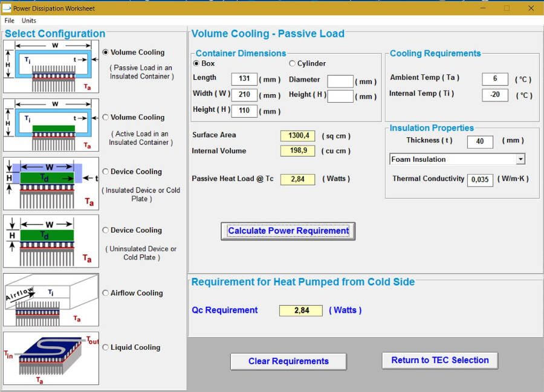544x392 pixels.
Task: Click the Power Dissipation Worksheet title bar icon
Action: click(7, 8)
